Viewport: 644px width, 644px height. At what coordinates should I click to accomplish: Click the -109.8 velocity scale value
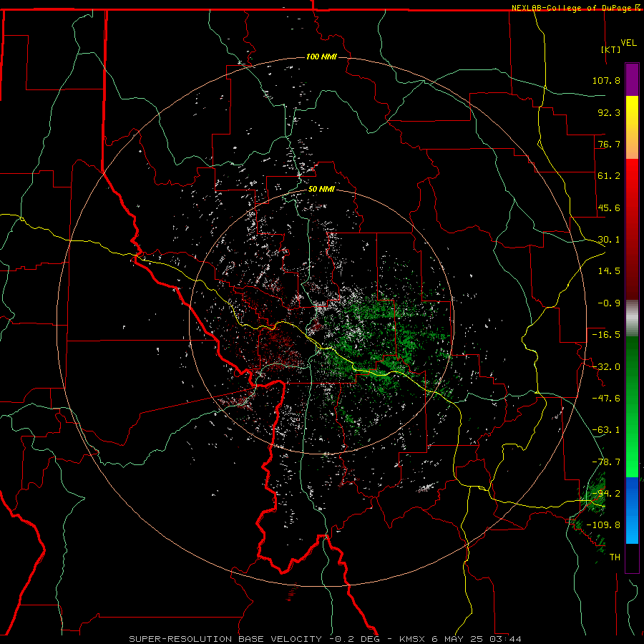click(x=603, y=525)
